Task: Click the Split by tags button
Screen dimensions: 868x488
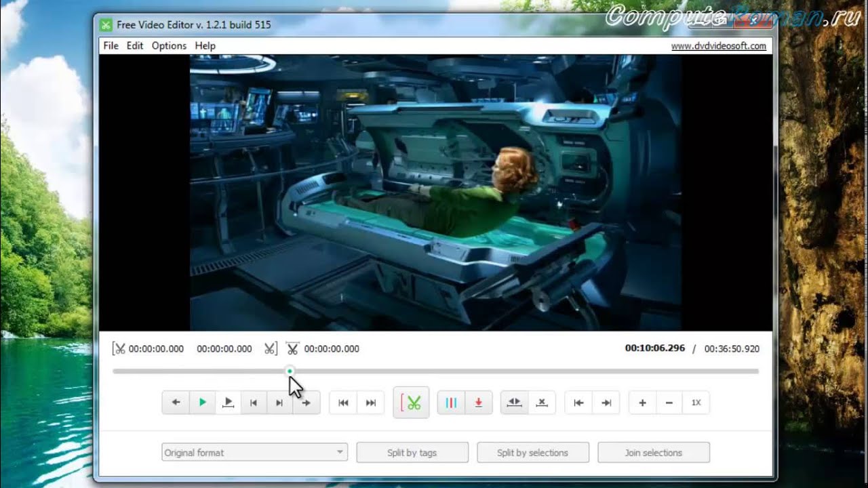Action: tap(412, 452)
